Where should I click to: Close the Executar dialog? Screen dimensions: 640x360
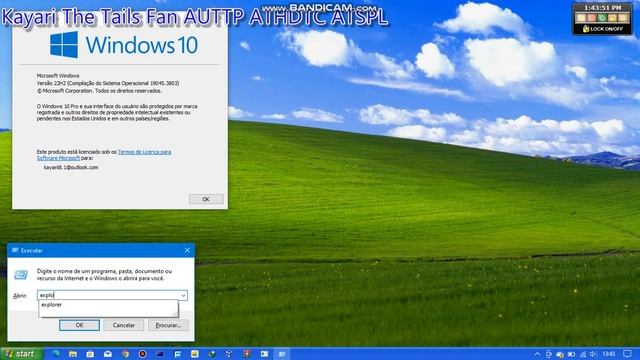[x=187, y=250]
